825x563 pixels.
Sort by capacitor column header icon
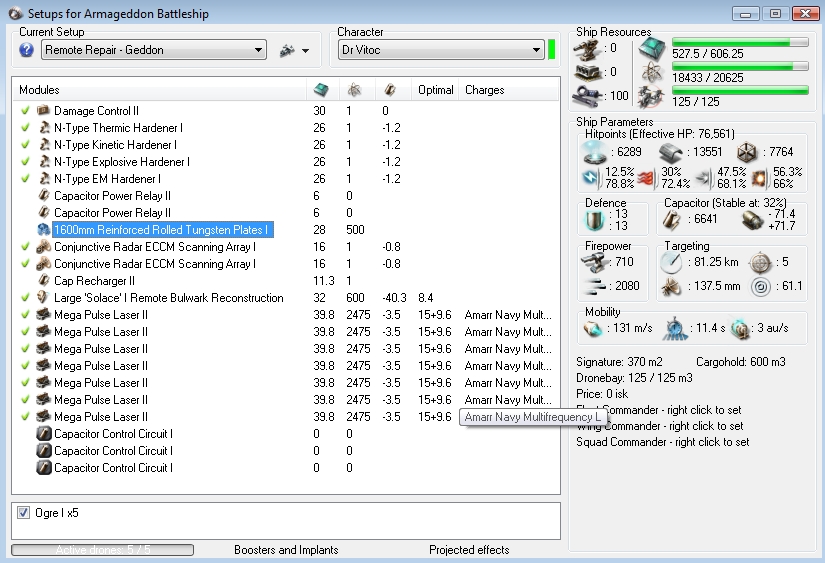(x=390, y=90)
